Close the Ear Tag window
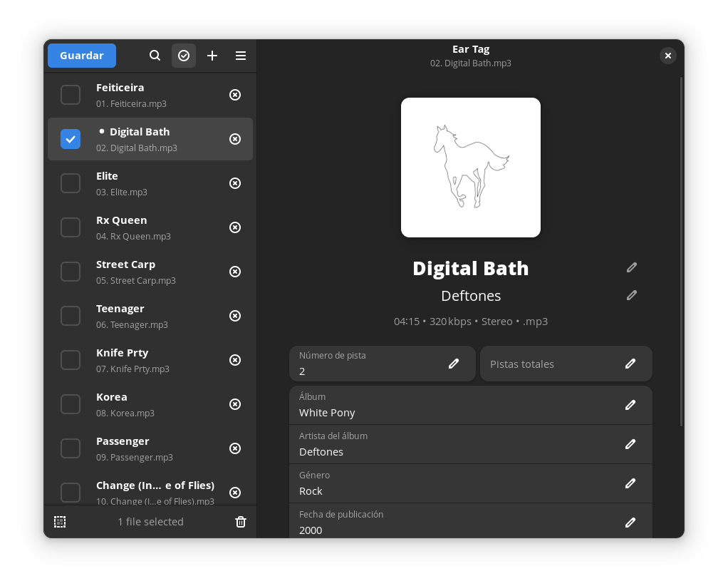The image size is (728, 586). [x=667, y=56]
